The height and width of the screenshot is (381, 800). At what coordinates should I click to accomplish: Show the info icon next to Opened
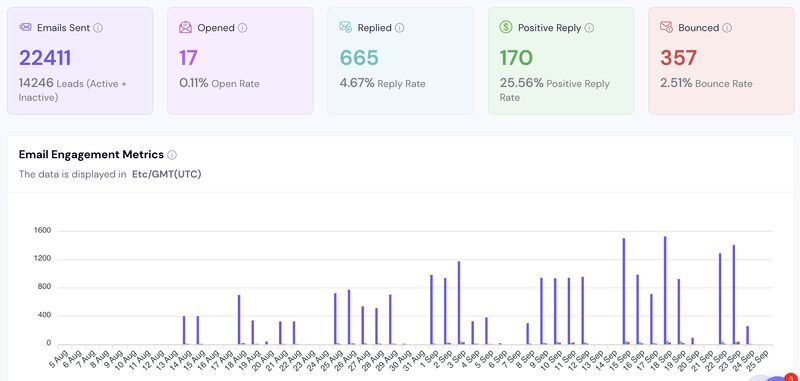pos(242,28)
